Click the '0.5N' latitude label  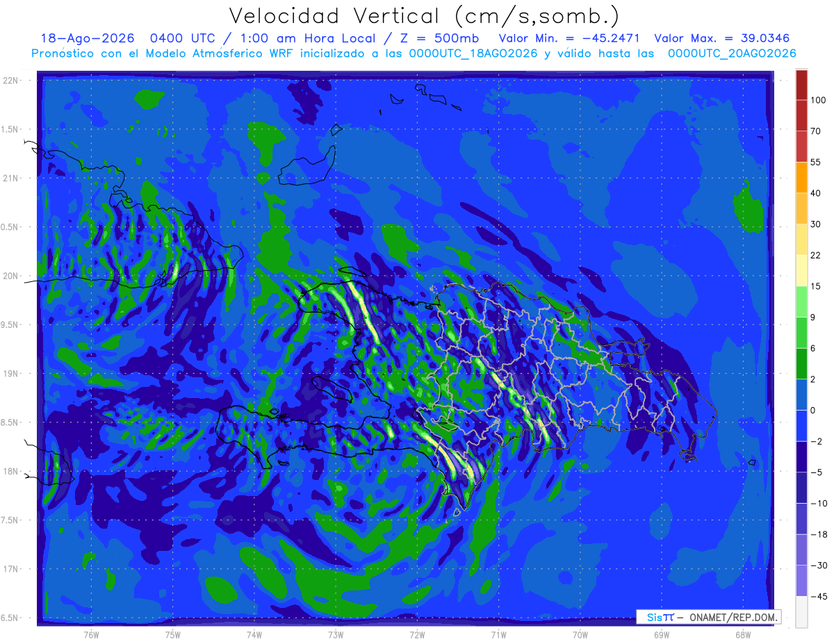10,227
